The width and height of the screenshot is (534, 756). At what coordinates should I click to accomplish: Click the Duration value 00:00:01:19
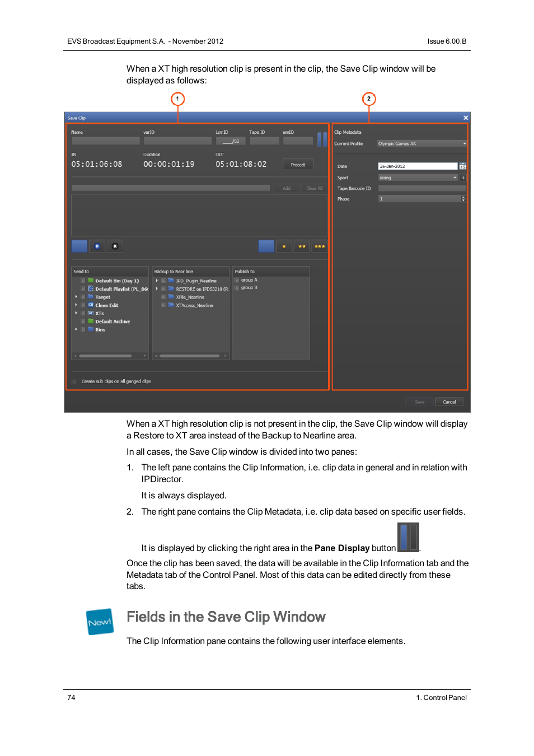169,164
